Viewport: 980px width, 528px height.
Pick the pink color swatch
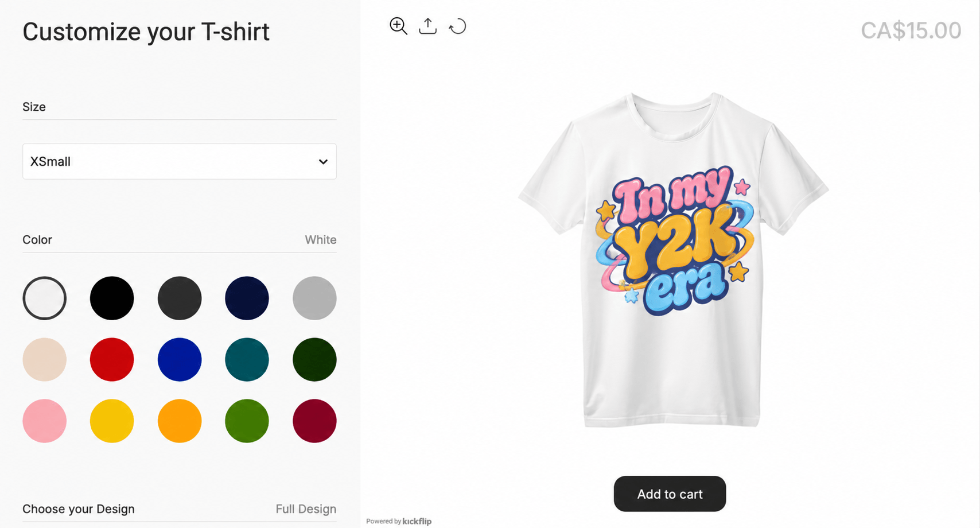45,421
